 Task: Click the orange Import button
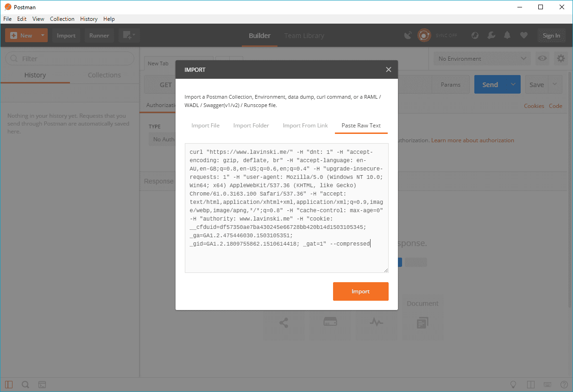point(360,291)
